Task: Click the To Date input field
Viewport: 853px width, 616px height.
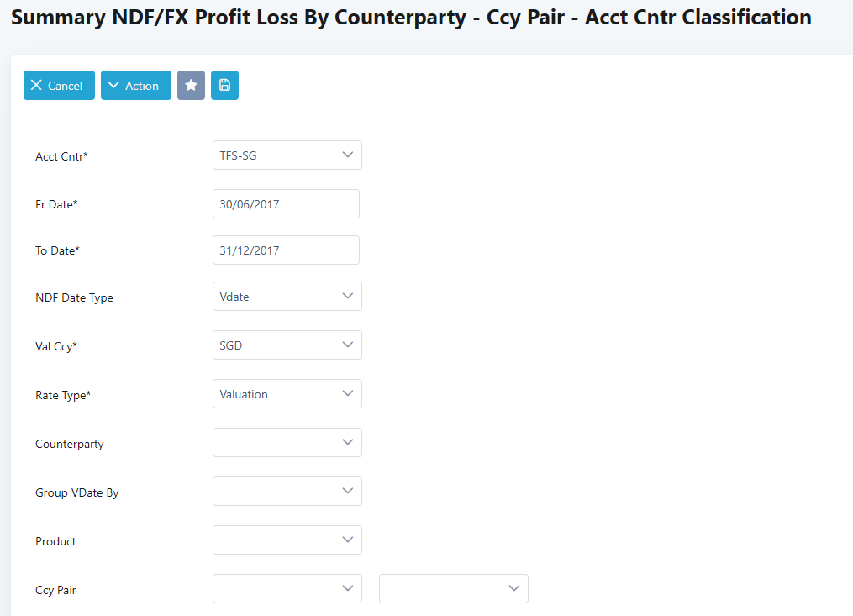Action: (286, 250)
